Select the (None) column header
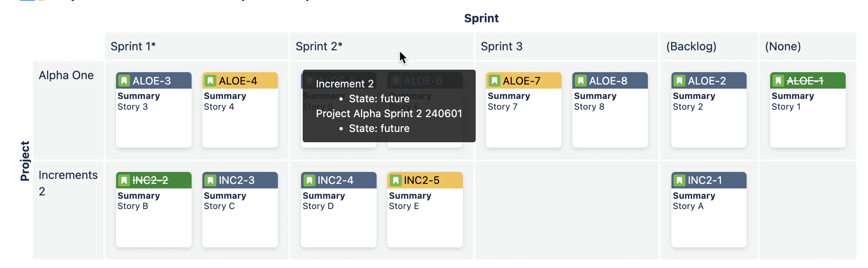This screenshot has height=268, width=868. pos(808,46)
